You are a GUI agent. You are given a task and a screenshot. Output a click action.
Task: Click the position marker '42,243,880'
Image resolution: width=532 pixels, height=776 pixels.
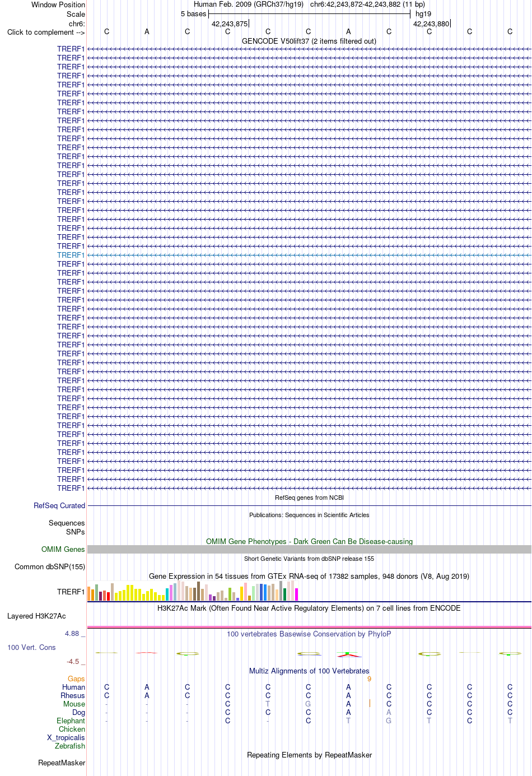431,24
